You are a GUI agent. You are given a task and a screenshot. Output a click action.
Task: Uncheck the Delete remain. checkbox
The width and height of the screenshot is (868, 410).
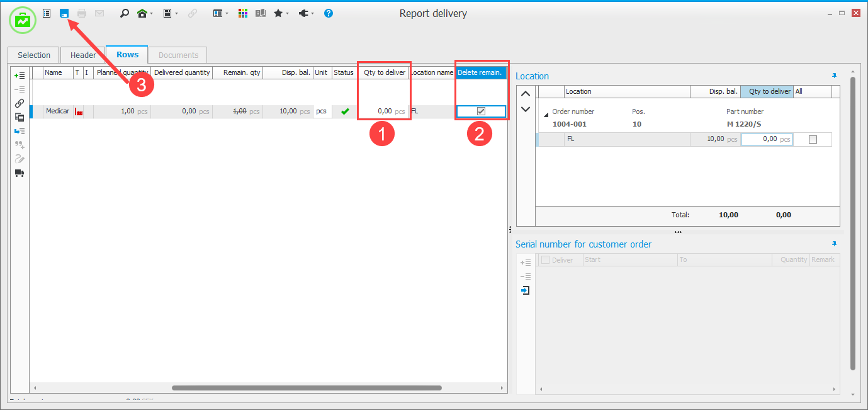point(481,111)
